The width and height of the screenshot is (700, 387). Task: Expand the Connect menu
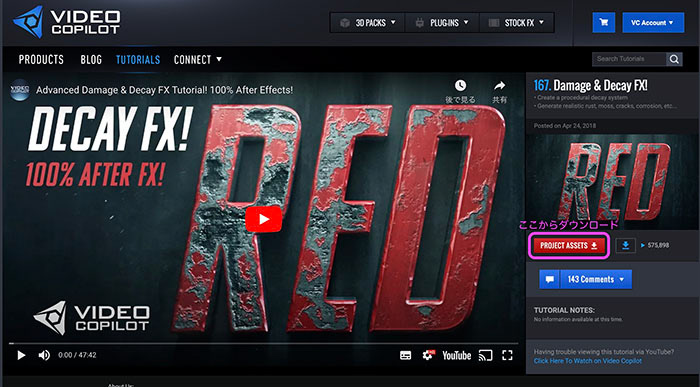coord(198,59)
